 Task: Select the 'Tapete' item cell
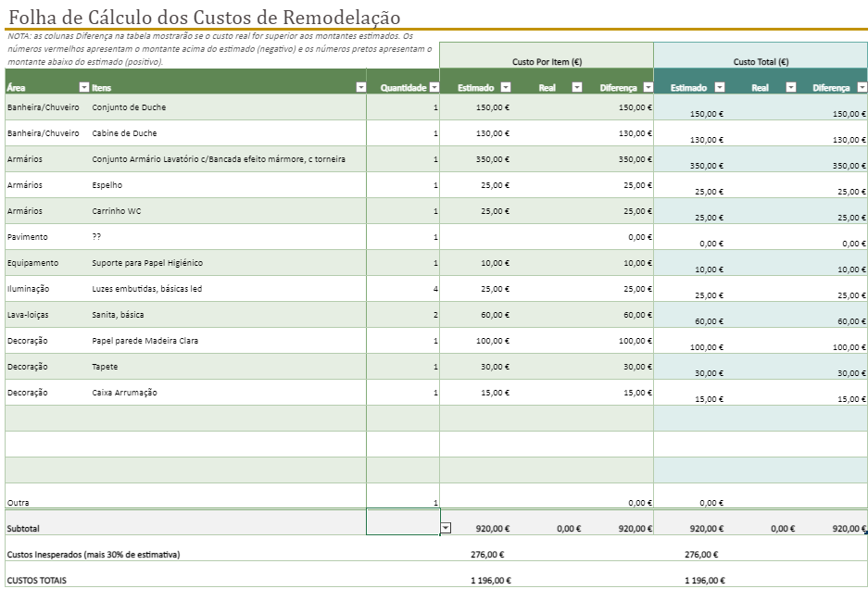(x=228, y=367)
